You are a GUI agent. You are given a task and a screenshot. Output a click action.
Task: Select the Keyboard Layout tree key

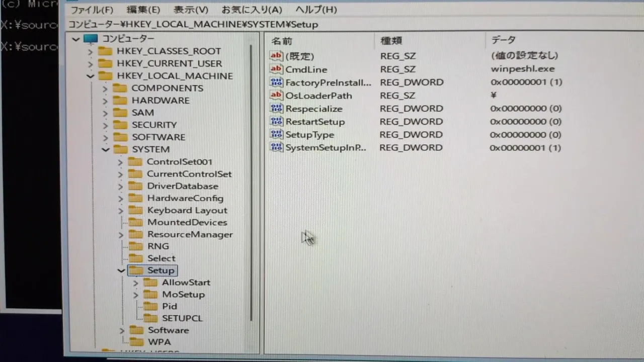187,210
